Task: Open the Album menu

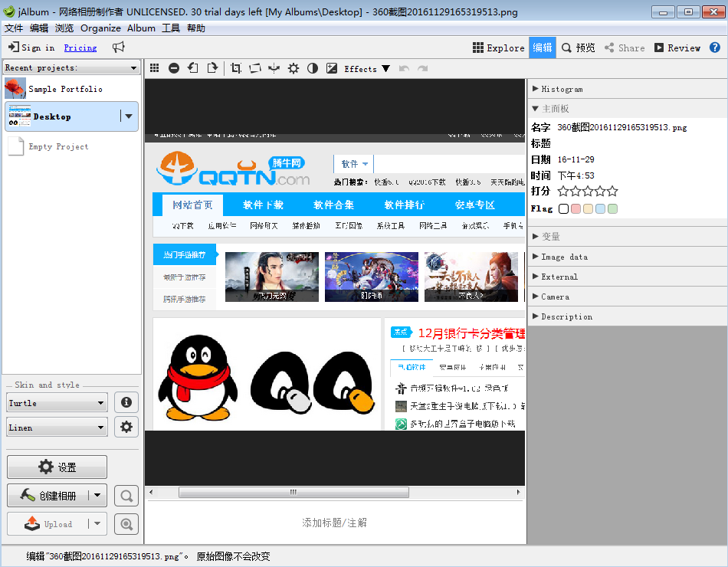Action: click(x=141, y=28)
